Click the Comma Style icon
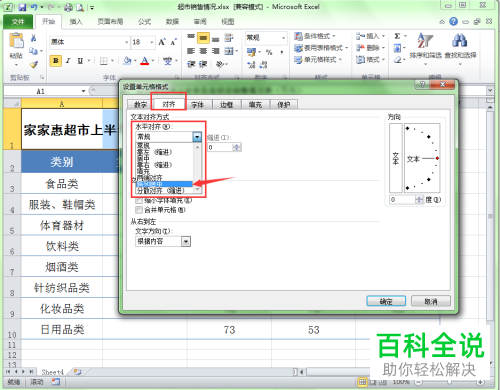 (x=282, y=52)
